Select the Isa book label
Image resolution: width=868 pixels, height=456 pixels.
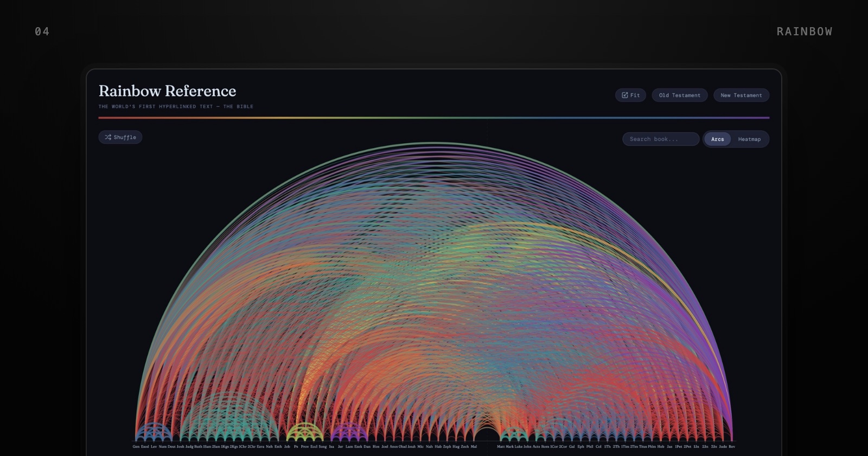click(331, 447)
